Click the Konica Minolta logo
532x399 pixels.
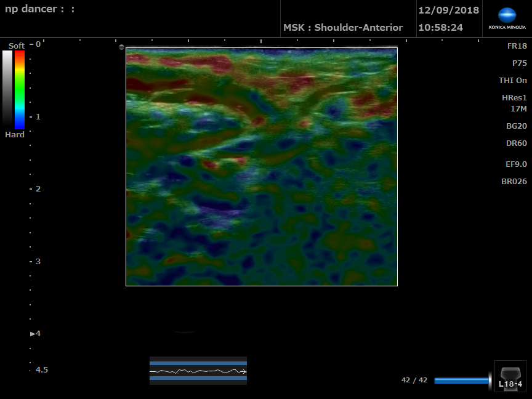point(507,18)
